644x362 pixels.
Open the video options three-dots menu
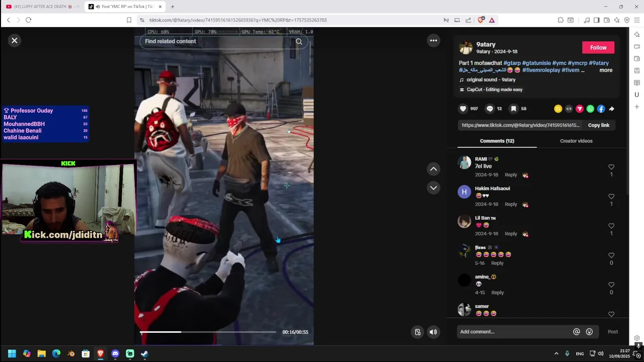click(x=433, y=41)
